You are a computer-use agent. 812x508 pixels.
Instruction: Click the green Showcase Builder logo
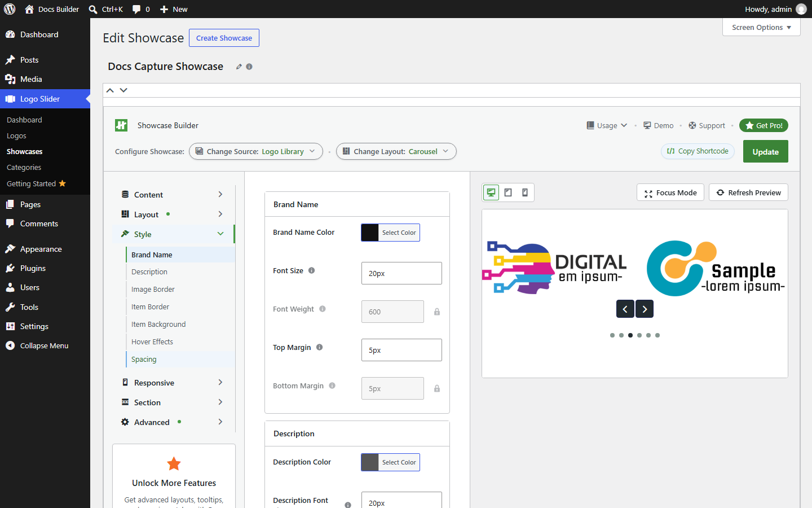pyautogui.click(x=121, y=125)
